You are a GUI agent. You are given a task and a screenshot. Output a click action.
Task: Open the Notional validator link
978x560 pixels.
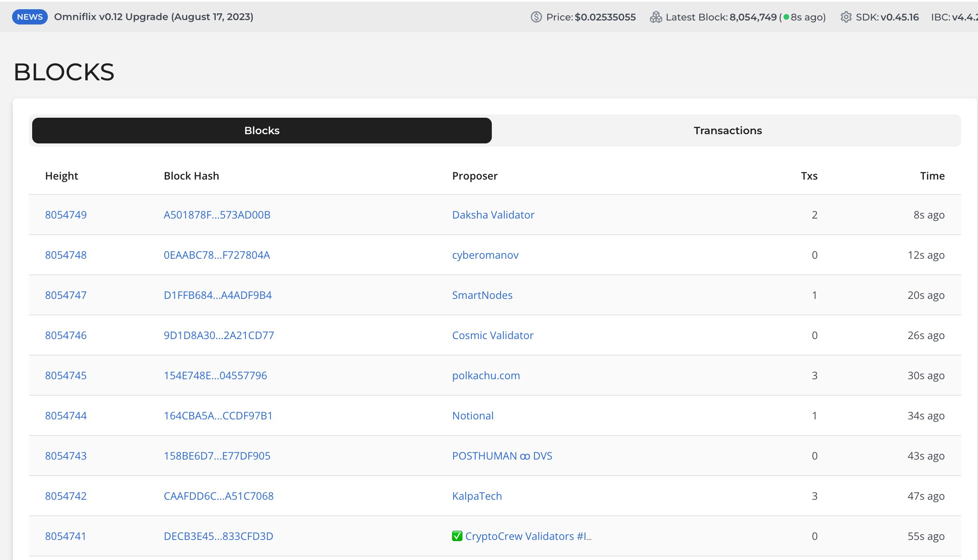(473, 416)
